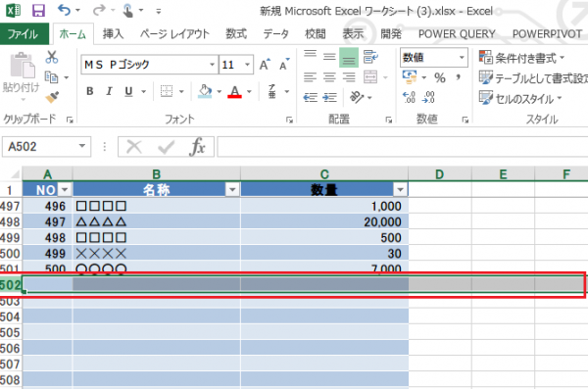Change text orientation
Viewport: 588px width, 389px height.
(x=357, y=97)
